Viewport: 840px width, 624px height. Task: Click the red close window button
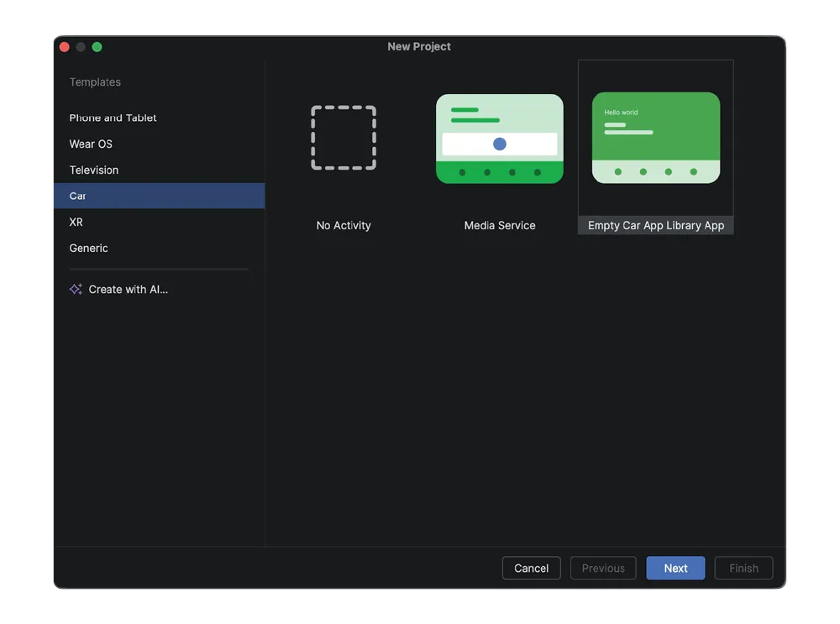click(x=65, y=47)
